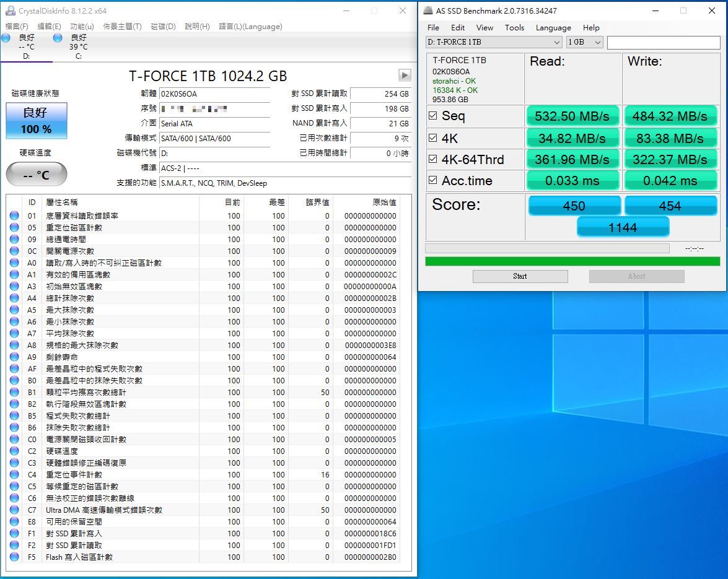Click the 屬性名稱 column header
728x579 pixels.
tap(62, 202)
